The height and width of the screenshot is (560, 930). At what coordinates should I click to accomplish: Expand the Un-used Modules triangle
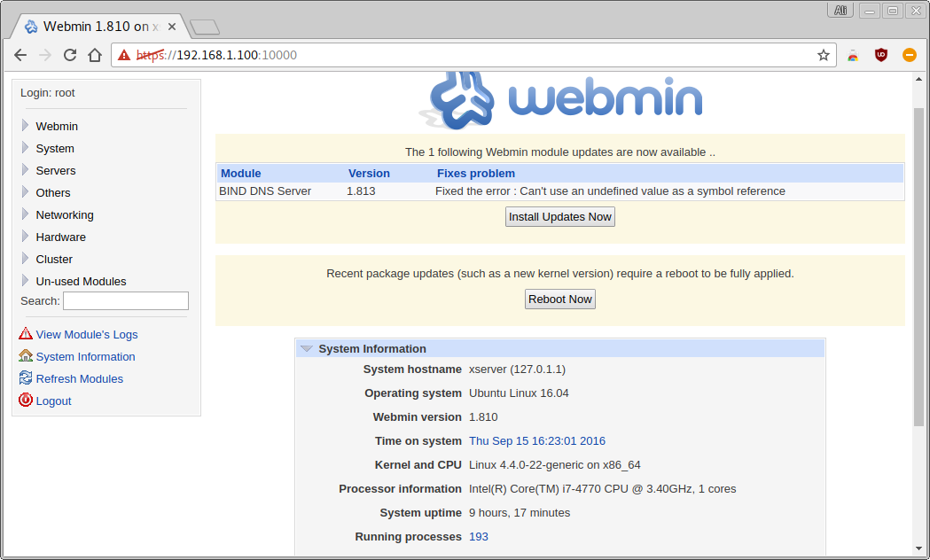pos(25,280)
